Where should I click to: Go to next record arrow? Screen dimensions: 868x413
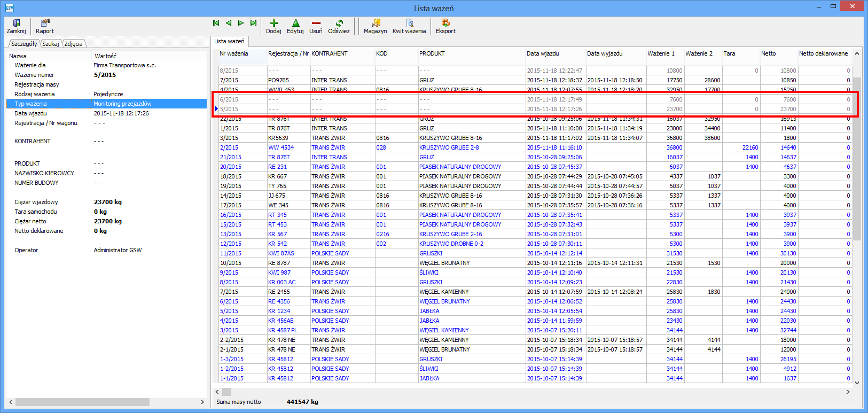(241, 23)
